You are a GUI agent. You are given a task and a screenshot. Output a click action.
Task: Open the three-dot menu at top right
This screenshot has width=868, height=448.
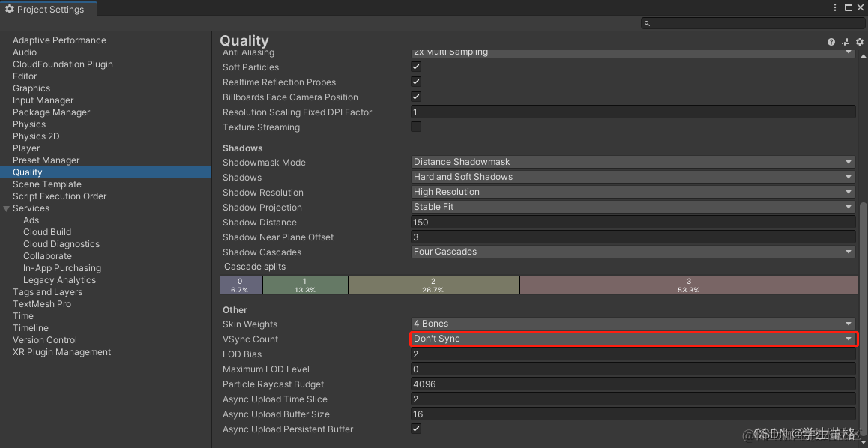point(835,7)
